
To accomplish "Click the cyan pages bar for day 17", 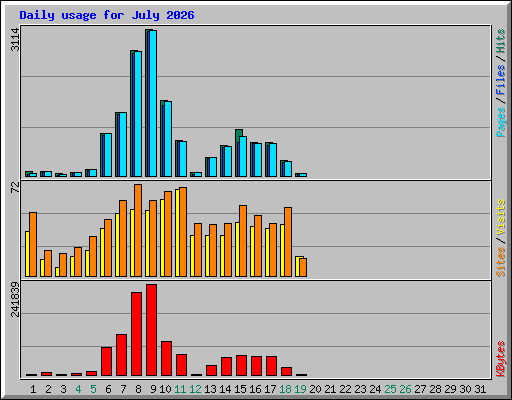I will pyautogui.click(x=273, y=160).
